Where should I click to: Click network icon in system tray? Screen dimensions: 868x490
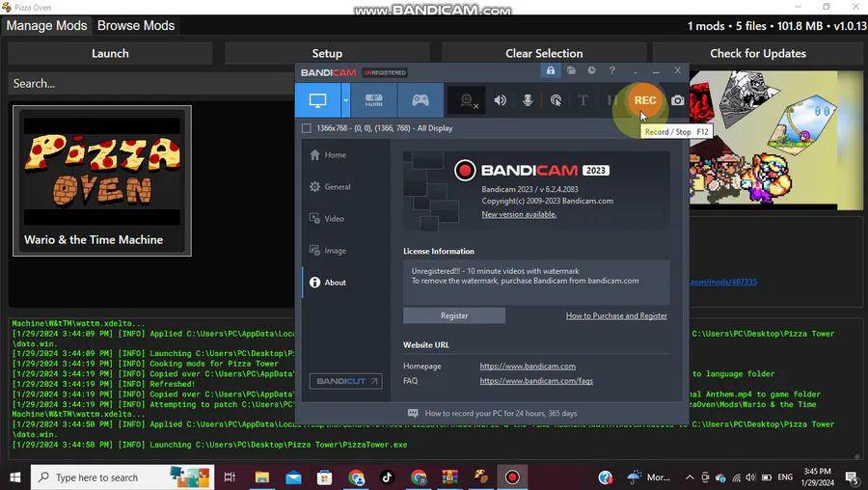tap(736, 477)
